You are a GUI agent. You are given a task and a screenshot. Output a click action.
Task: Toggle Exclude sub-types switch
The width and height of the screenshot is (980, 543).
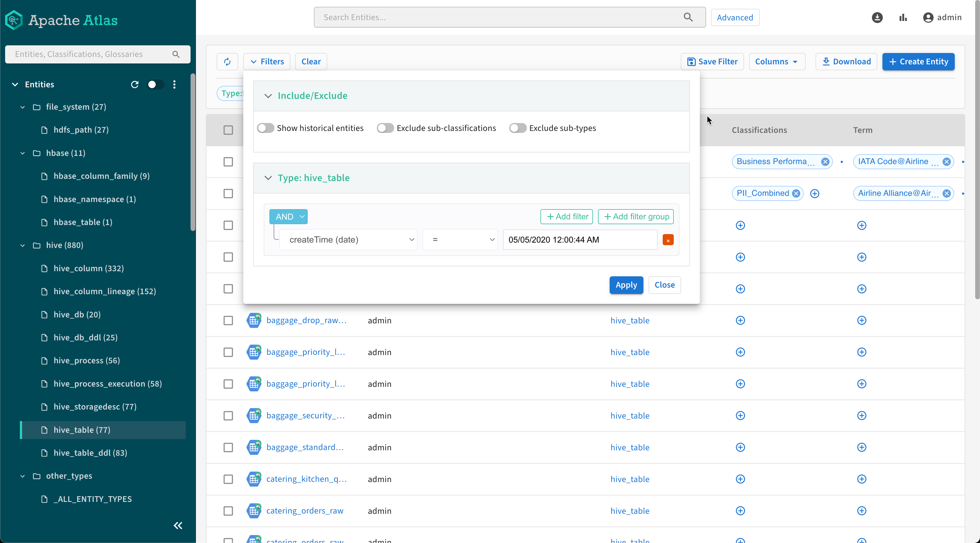518,128
